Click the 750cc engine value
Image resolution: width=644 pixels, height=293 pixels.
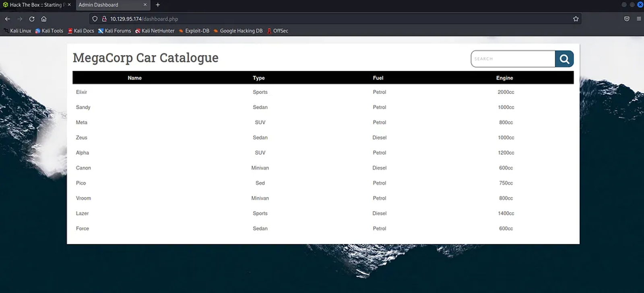pyautogui.click(x=506, y=183)
